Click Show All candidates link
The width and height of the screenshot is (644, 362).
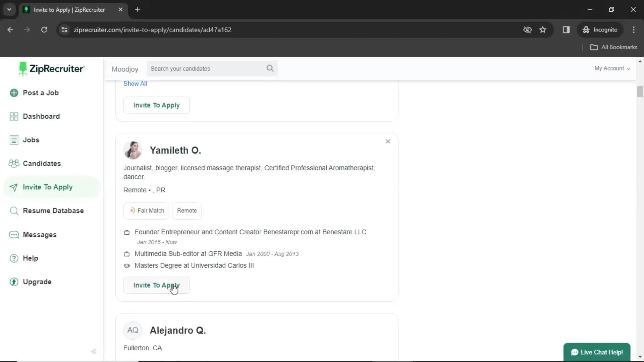pyautogui.click(x=135, y=83)
